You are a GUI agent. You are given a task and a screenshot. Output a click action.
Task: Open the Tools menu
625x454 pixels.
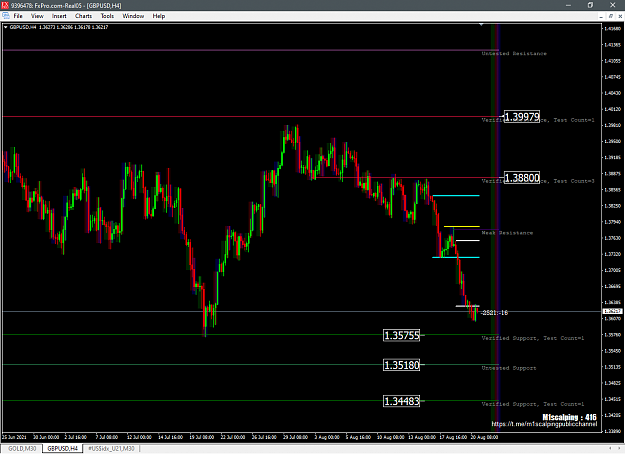pos(107,16)
